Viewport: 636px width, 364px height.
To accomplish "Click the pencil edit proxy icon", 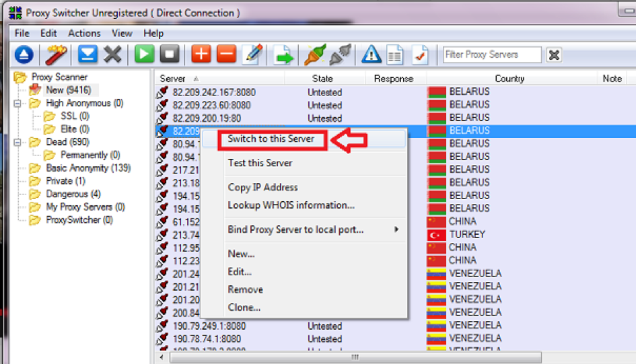I will 253,54.
